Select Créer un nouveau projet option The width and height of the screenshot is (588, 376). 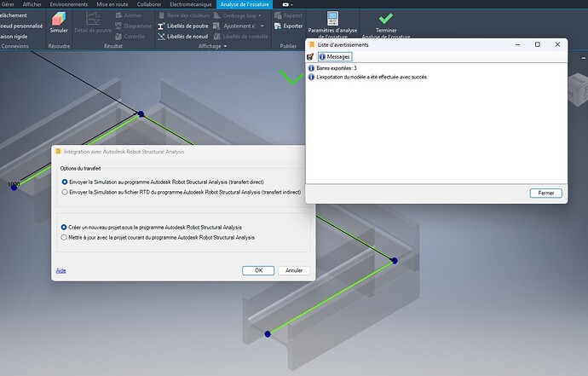pos(64,228)
